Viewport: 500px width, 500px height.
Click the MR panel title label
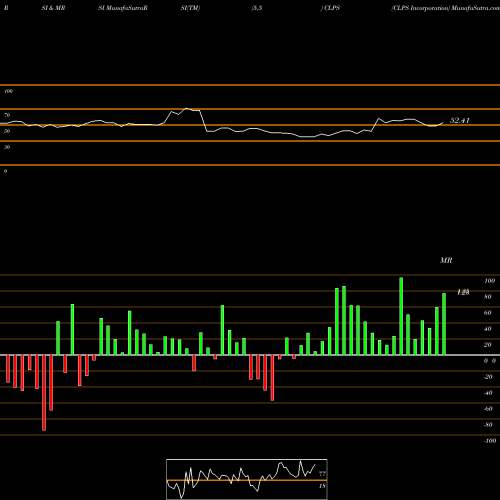[446, 260]
